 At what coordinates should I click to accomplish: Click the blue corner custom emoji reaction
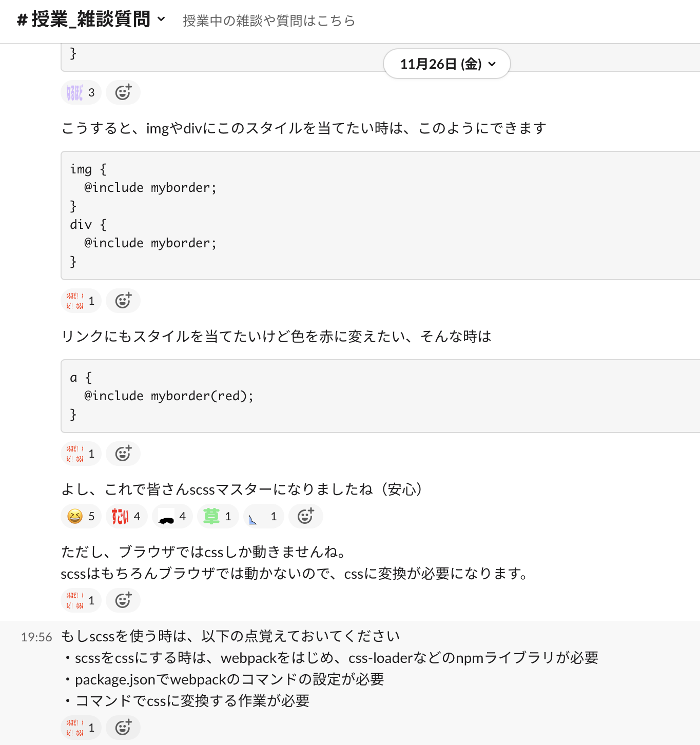click(263, 516)
